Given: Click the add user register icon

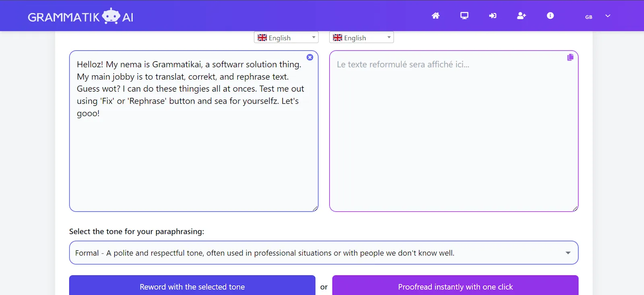Looking at the screenshot, I should 521,16.
